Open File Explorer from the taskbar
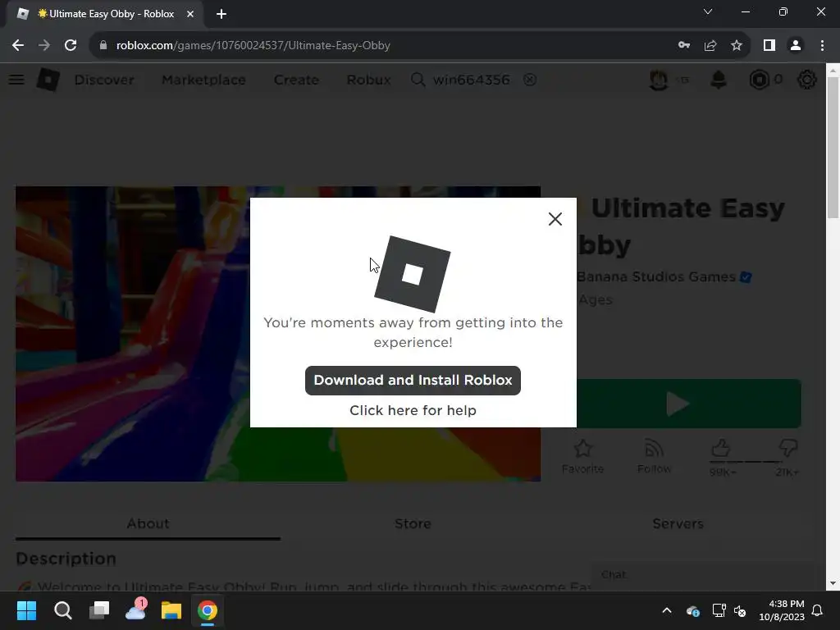Screen dimensions: 840x630 [x=171, y=610]
